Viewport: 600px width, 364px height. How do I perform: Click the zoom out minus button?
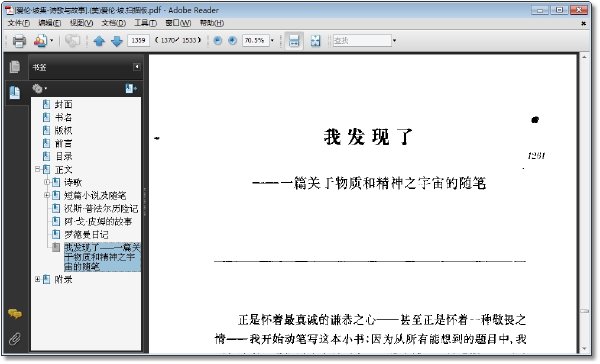(217, 40)
